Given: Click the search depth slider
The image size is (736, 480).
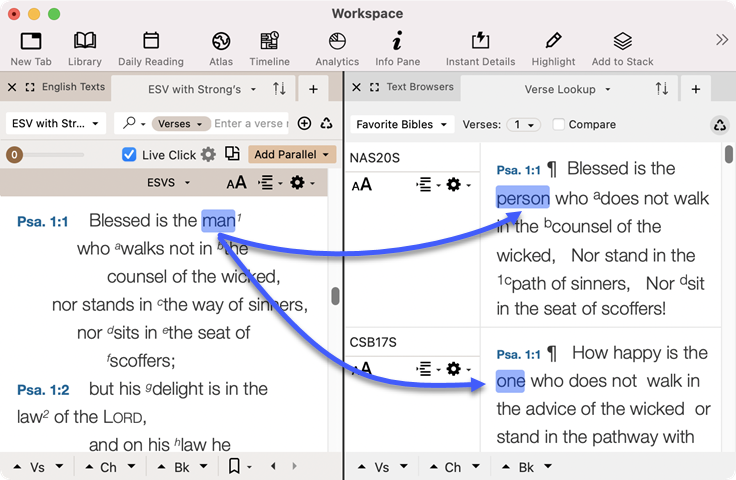Looking at the screenshot, I should (x=60, y=155).
